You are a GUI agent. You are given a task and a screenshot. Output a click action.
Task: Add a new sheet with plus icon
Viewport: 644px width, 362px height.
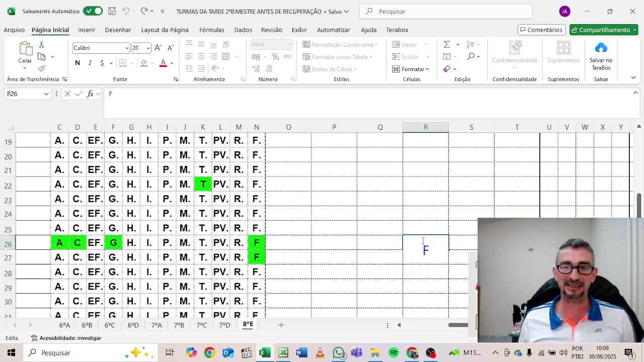click(x=281, y=325)
